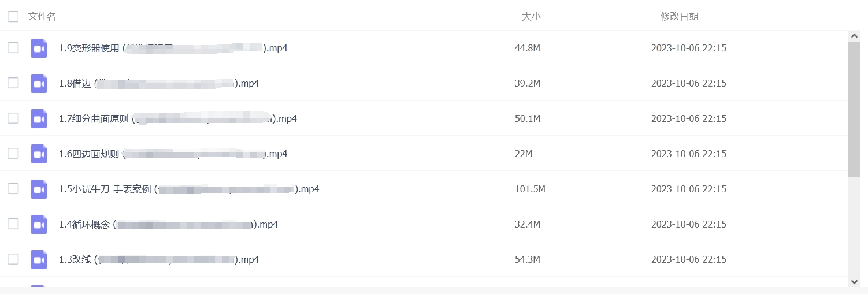Click video icon for 1.8借边 file
Viewport: 868px width, 294px height.
coord(39,83)
